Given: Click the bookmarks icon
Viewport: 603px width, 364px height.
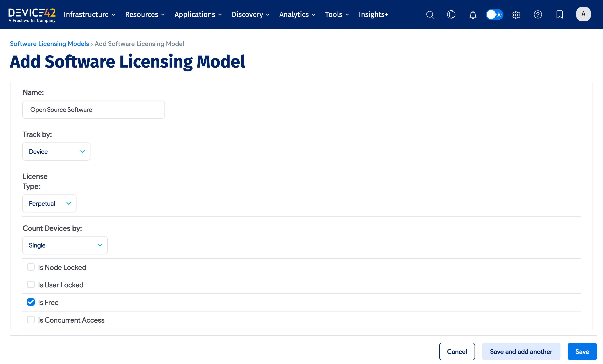Looking at the screenshot, I should pos(560,14).
